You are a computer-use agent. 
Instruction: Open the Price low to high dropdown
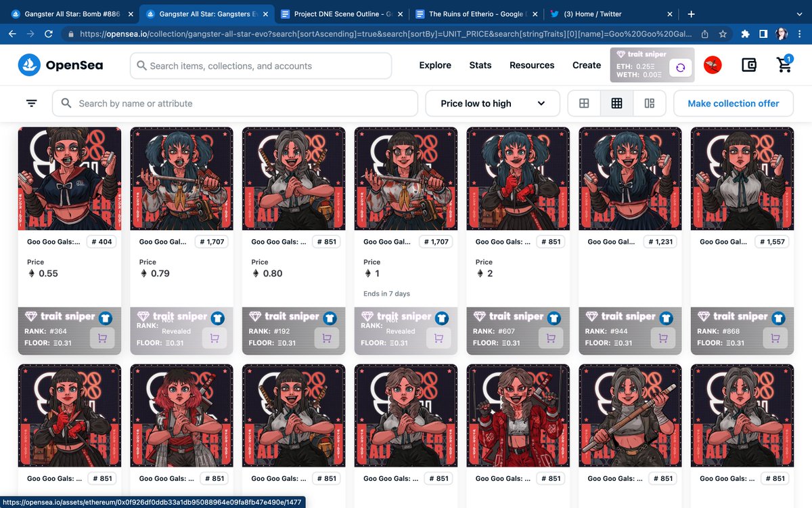[493, 104]
